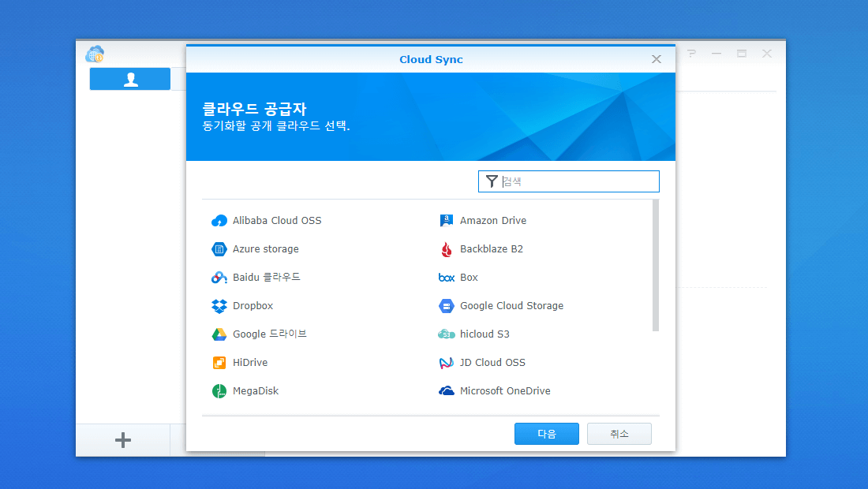Select the HiDrive label
The height and width of the screenshot is (489, 868).
(x=250, y=362)
